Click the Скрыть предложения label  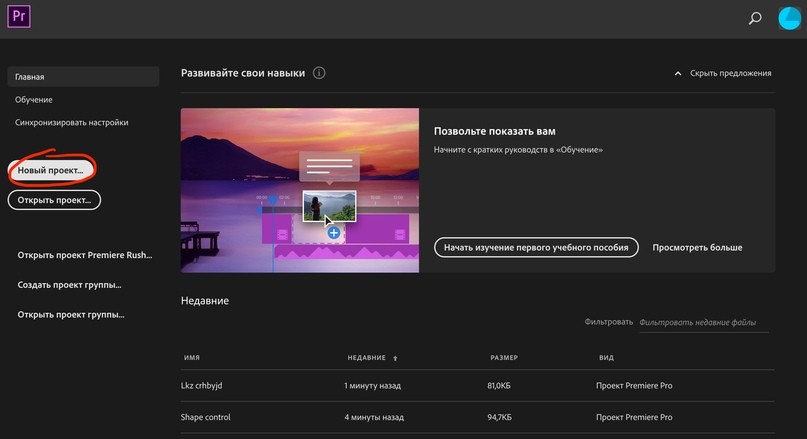coord(730,73)
